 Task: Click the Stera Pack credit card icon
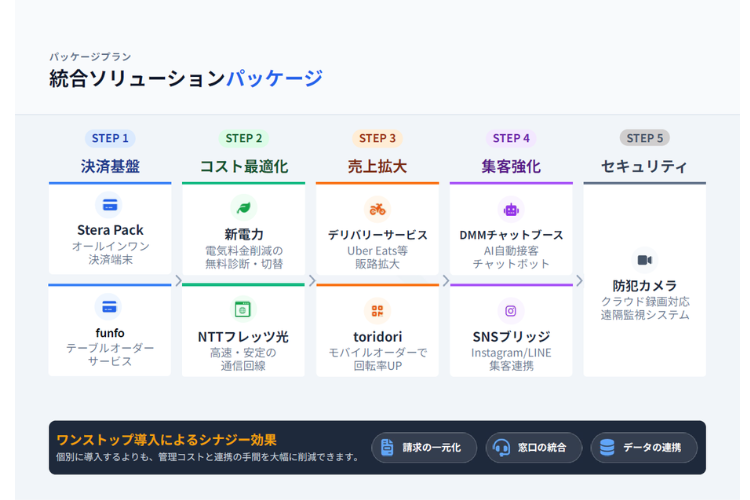(109, 206)
